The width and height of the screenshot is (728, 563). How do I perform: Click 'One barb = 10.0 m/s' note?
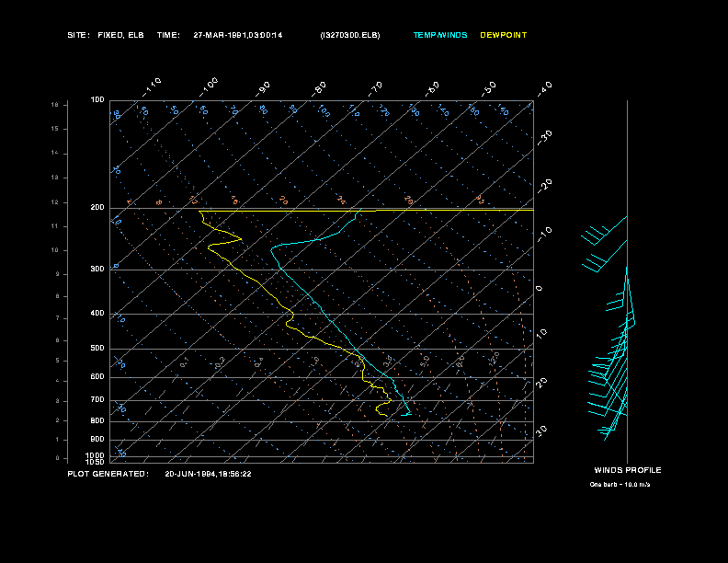click(620, 485)
